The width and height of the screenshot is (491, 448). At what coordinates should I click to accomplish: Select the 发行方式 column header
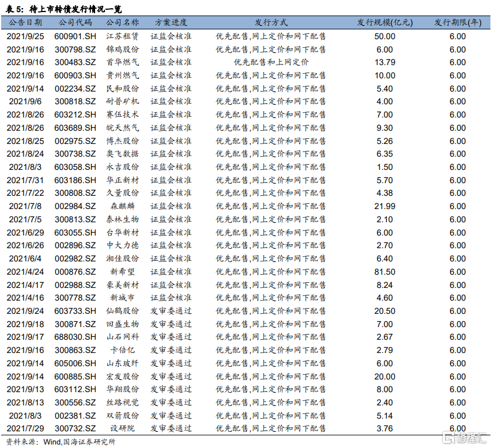(x=271, y=22)
